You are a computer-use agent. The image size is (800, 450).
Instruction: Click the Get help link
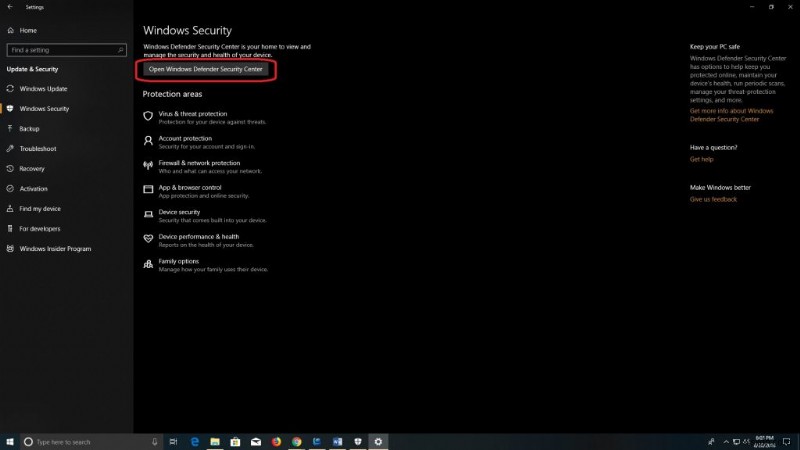702,159
